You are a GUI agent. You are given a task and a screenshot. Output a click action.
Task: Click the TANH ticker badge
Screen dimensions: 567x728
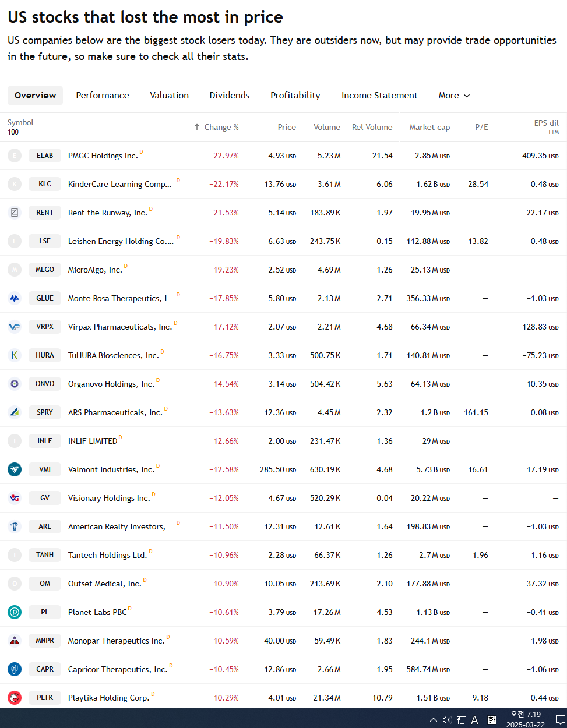point(45,555)
